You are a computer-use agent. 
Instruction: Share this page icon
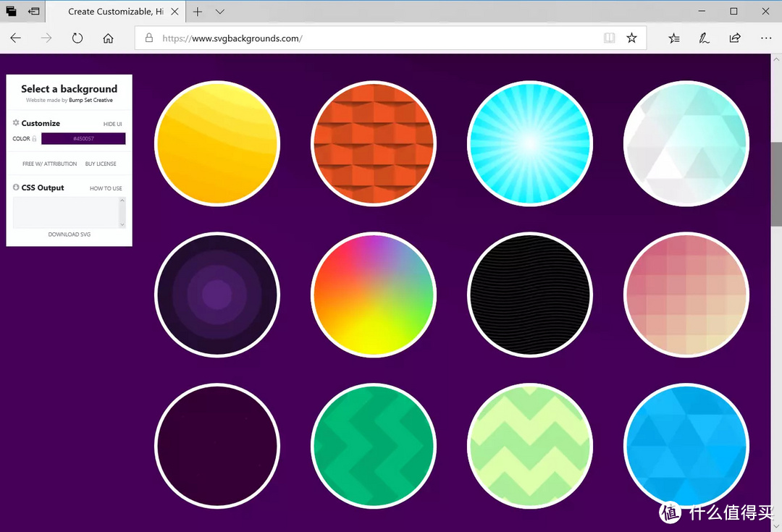click(735, 38)
